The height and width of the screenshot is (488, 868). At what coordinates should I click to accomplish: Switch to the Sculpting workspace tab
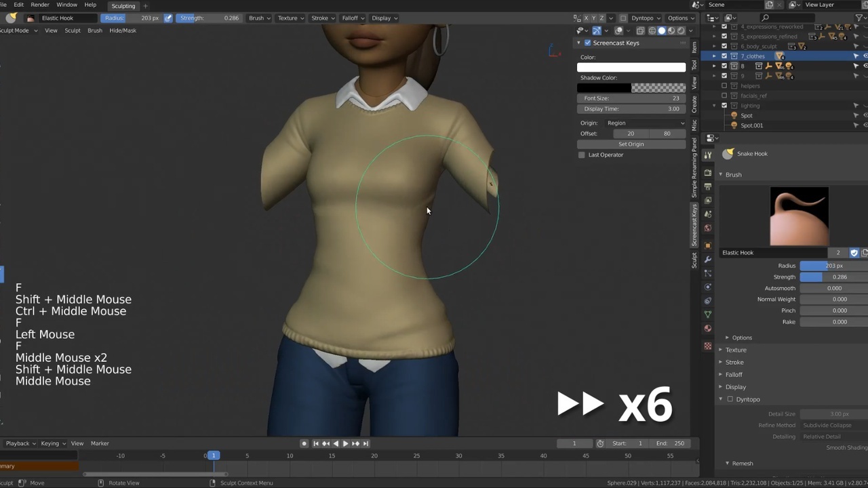pyautogui.click(x=123, y=5)
